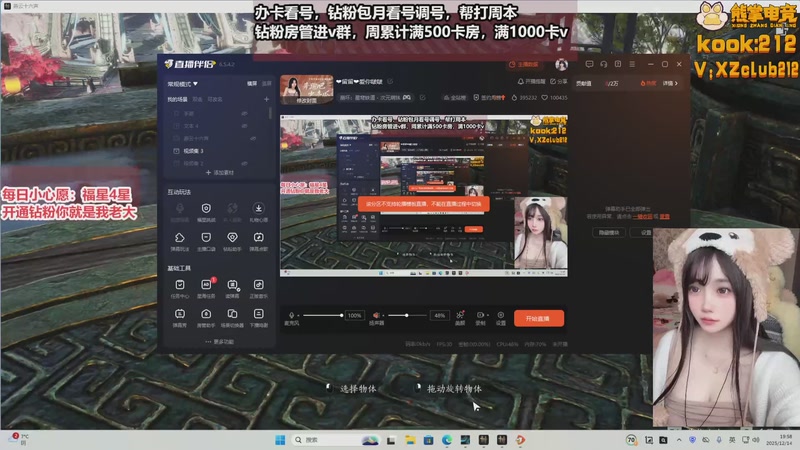Click the Windows Start button
The height and width of the screenshot is (450, 800).
280,440
